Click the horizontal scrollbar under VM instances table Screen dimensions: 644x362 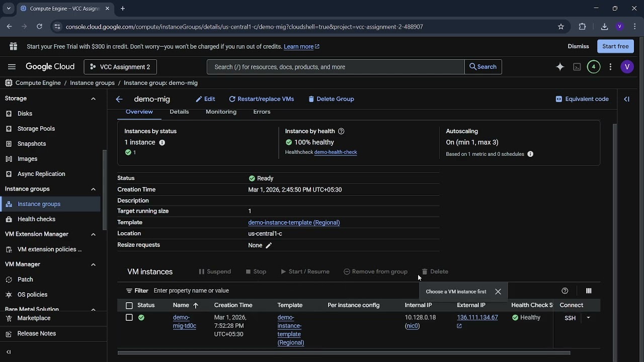tap(344, 353)
